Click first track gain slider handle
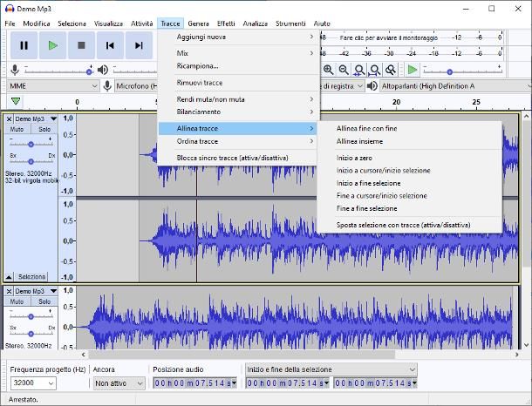 click(x=31, y=145)
